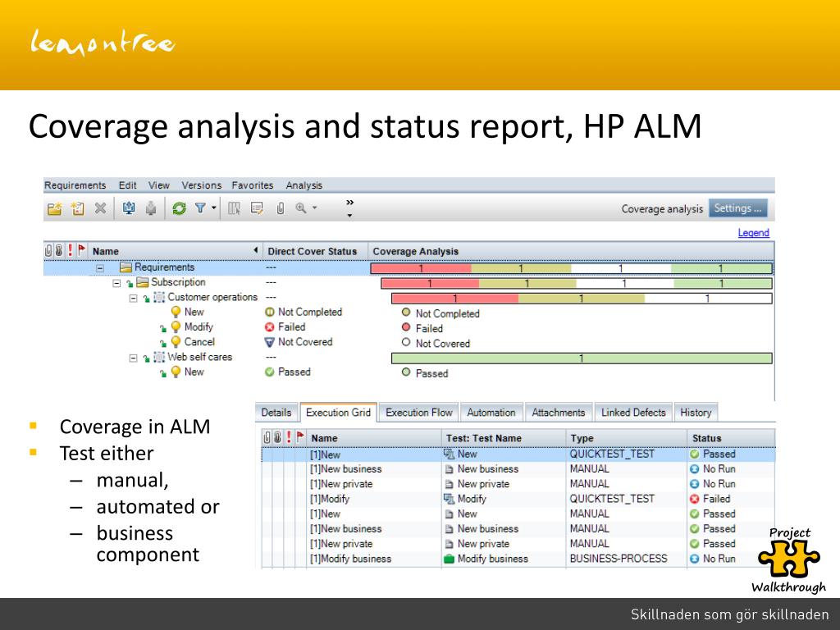This screenshot has width=840, height=630.
Task: Click the exclamation alert icon in Execution Grid header
Action: pyautogui.click(x=289, y=437)
